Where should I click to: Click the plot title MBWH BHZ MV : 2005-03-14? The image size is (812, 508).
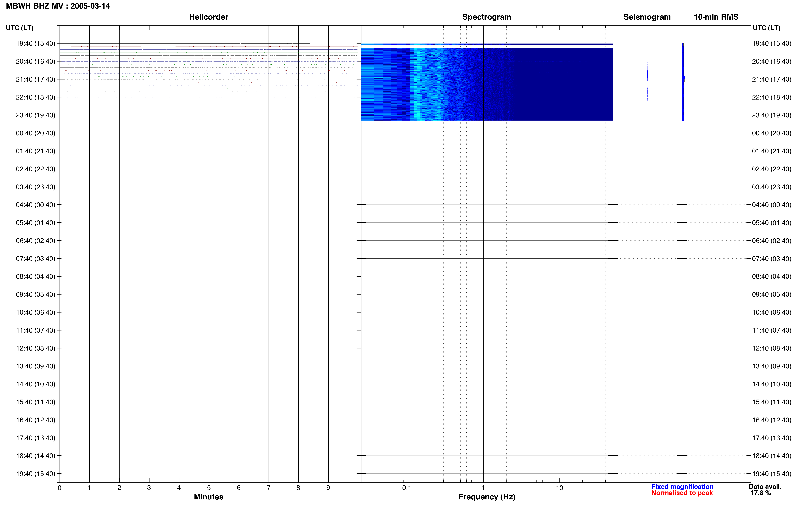58,6
